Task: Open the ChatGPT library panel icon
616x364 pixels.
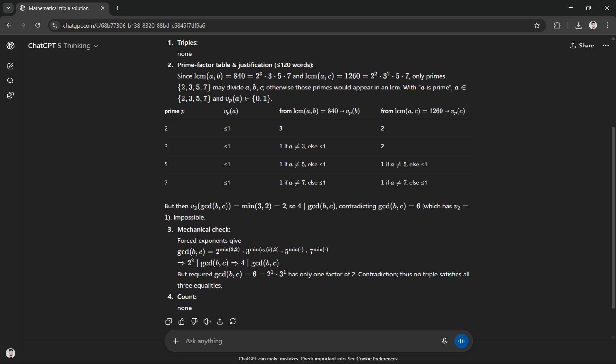Action: pos(11,95)
